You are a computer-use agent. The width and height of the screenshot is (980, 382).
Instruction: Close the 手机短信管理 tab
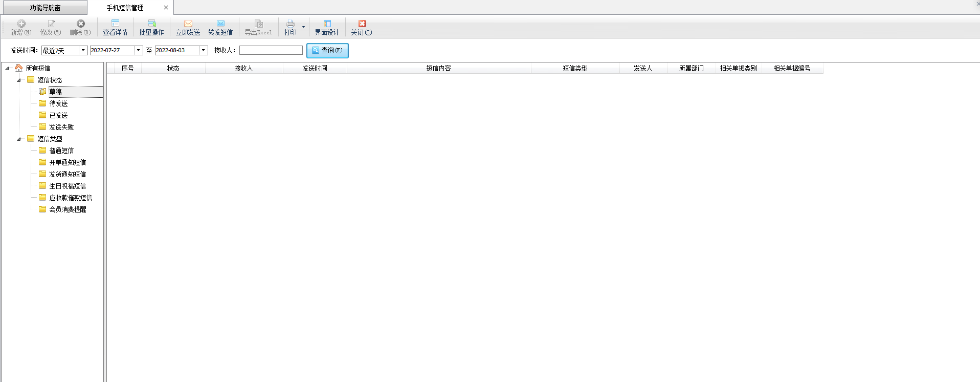tap(166, 8)
